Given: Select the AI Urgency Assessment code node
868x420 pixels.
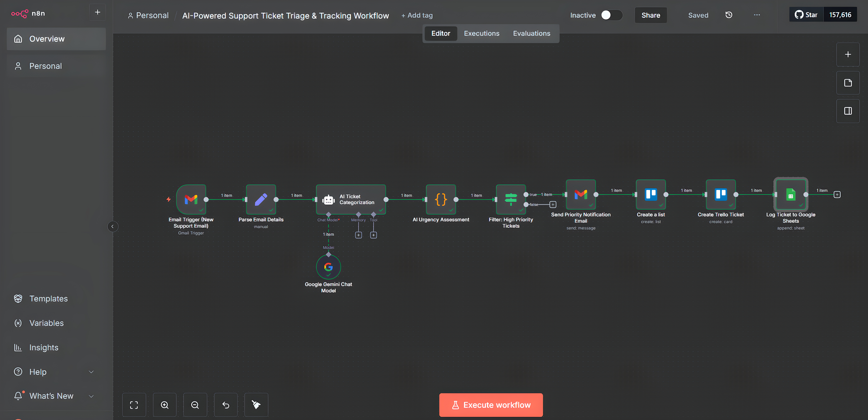Looking at the screenshot, I should tap(441, 200).
